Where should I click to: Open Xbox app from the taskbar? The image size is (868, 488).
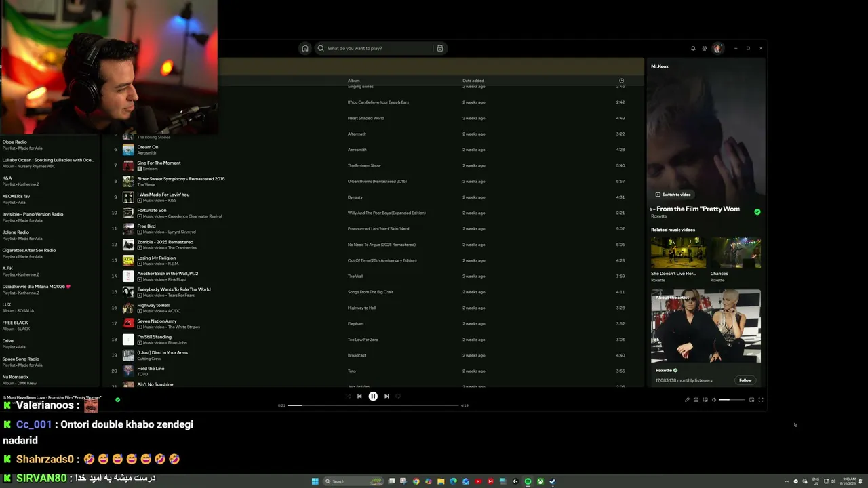(x=540, y=481)
